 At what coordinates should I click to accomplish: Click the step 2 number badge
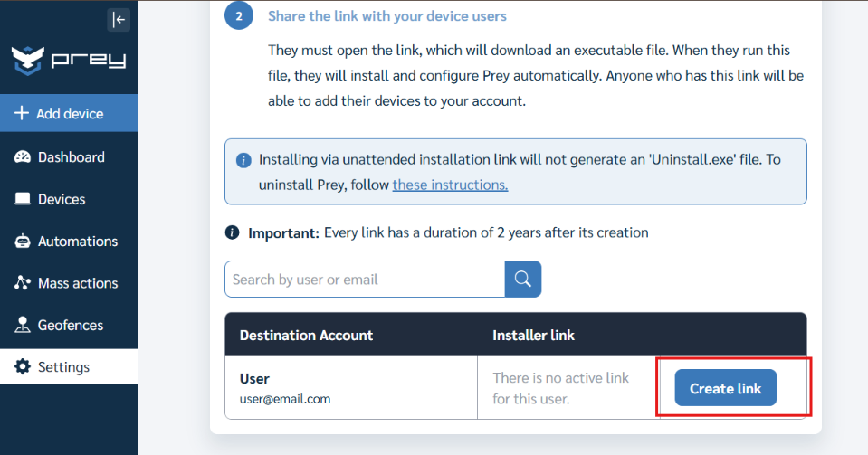239,16
